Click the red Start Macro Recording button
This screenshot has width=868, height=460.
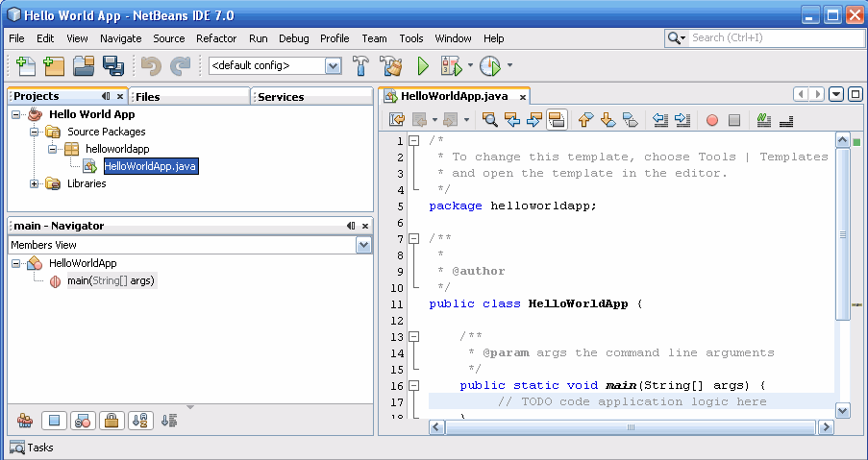[712, 120]
